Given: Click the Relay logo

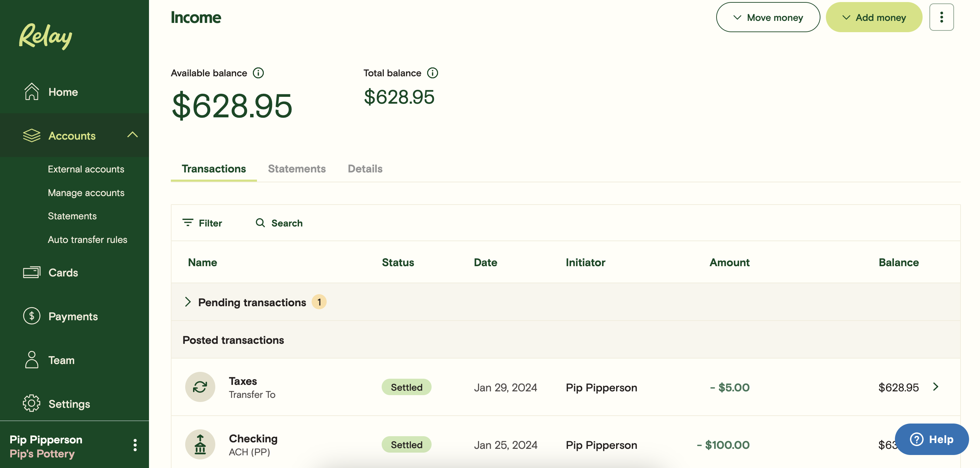Looking at the screenshot, I should [x=45, y=36].
